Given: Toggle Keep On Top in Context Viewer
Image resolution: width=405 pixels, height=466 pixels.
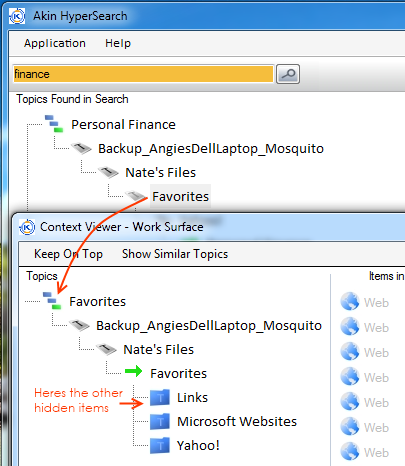Looking at the screenshot, I should (x=68, y=254).
